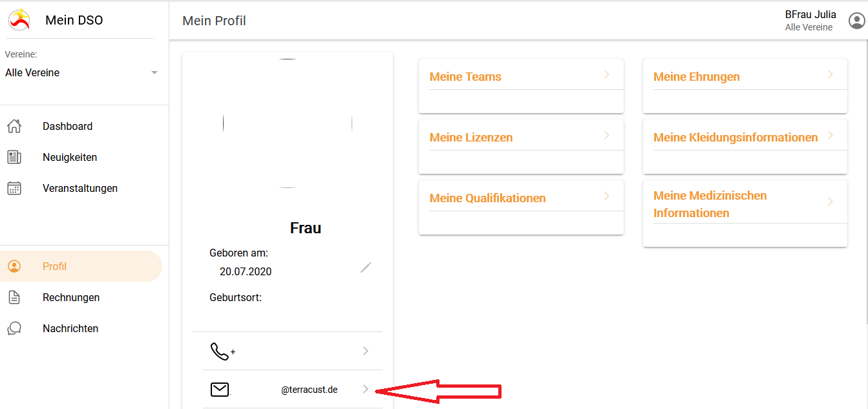Image resolution: width=868 pixels, height=409 pixels.
Task: Click the phone number icon
Action: point(220,351)
